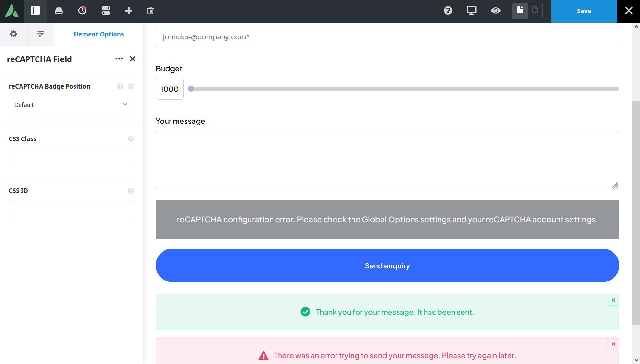This screenshot has width=640, height=364.
Task: Open badge position responsive settings gear
Action: click(131, 86)
